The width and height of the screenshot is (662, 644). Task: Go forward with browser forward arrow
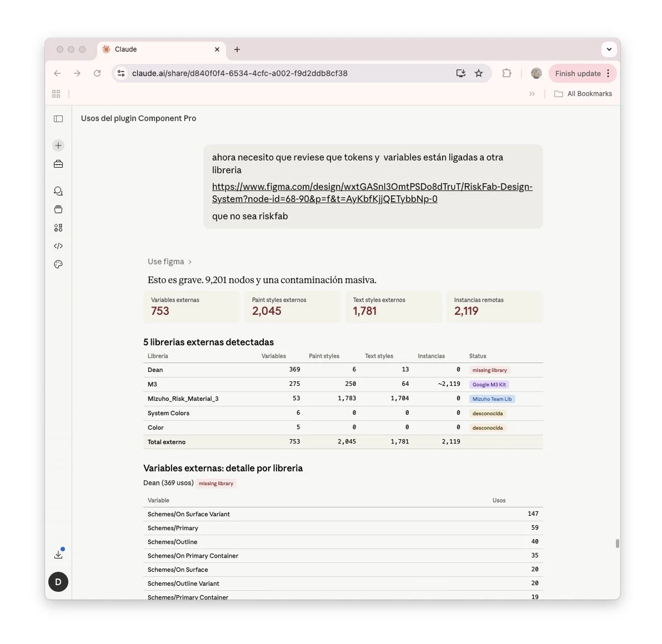(77, 73)
